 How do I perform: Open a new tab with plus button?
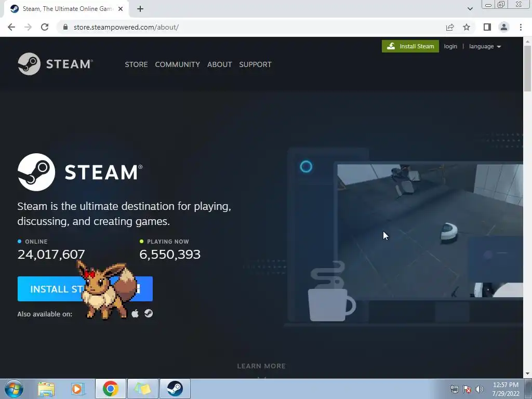140,9
